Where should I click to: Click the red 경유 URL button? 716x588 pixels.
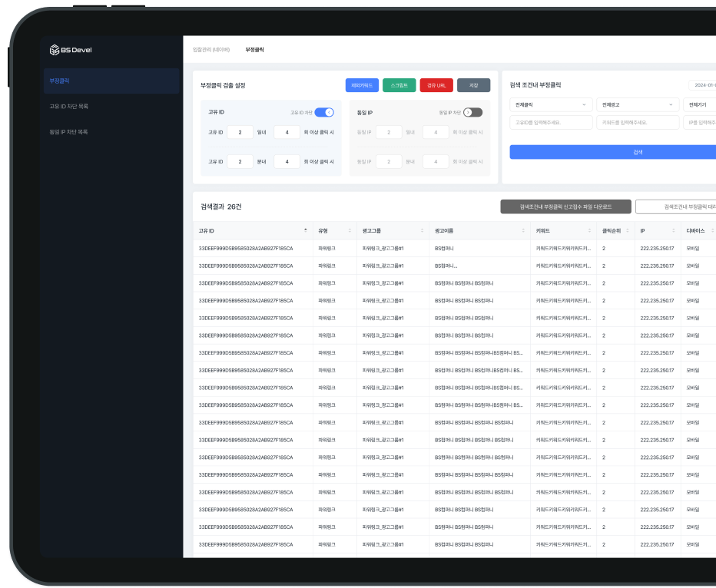click(436, 85)
